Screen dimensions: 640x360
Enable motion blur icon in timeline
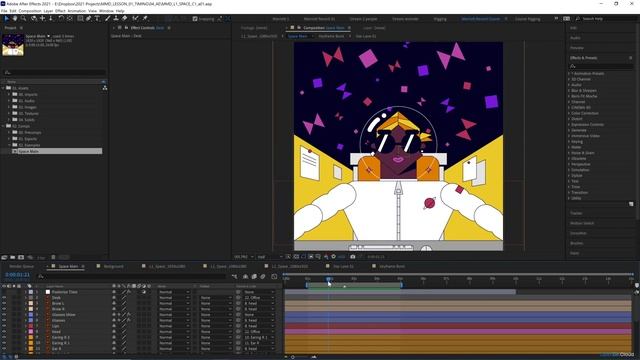263,277
